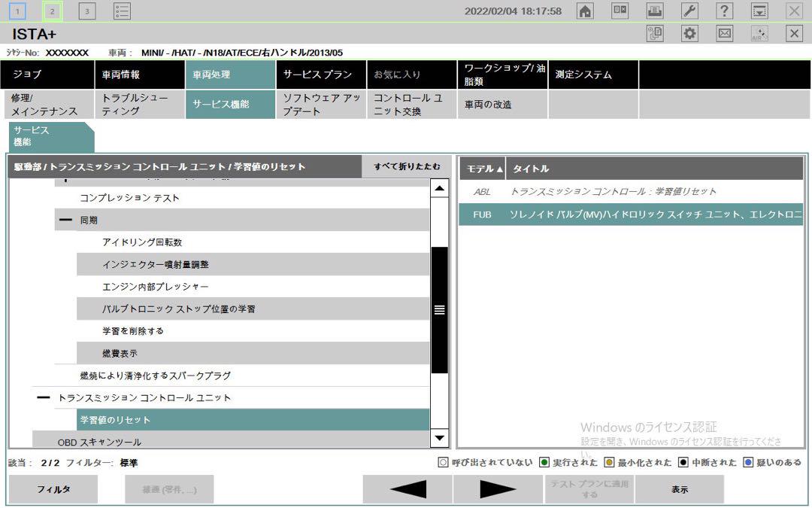Open the envelope mail icon
The width and height of the screenshot is (812, 508).
725,34
